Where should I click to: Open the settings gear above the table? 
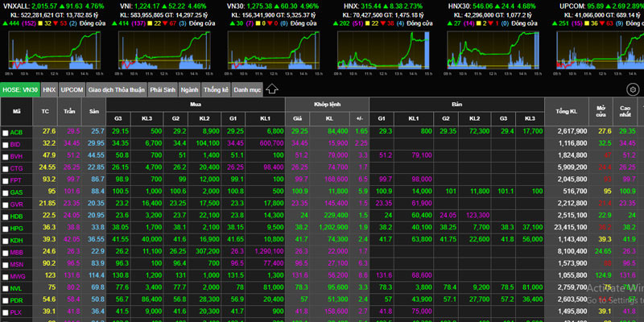(x=633, y=89)
